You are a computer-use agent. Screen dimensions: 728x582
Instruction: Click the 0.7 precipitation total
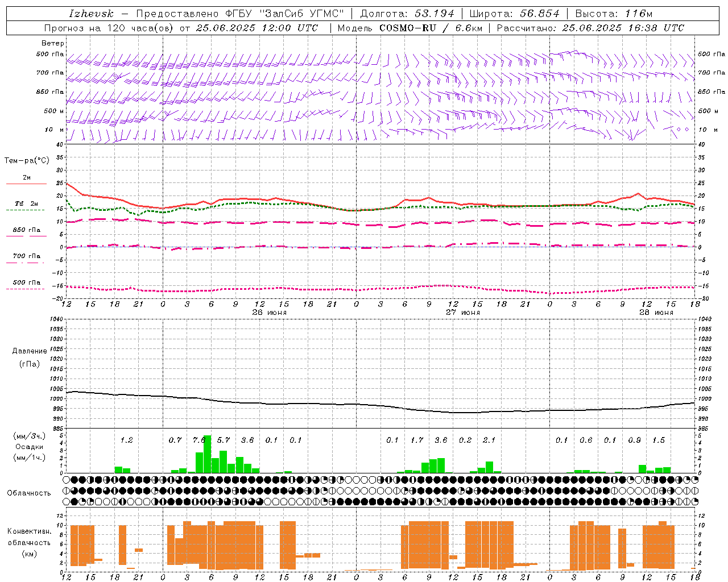(175, 440)
